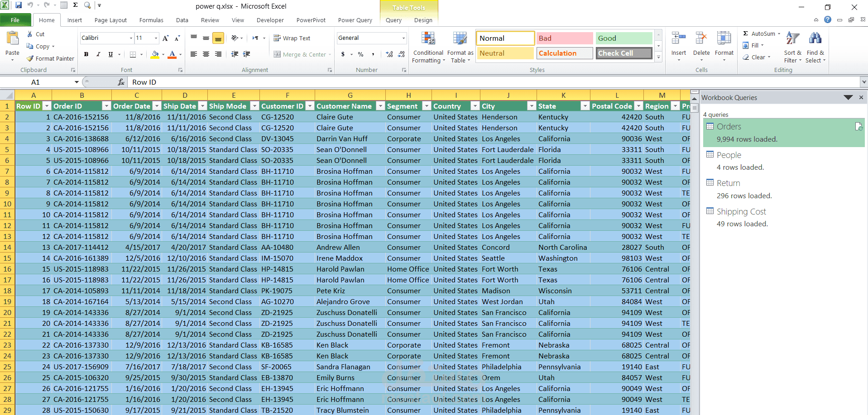This screenshot has width=868, height=415.
Task: Toggle Wrap Text
Action: click(x=292, y=38)
